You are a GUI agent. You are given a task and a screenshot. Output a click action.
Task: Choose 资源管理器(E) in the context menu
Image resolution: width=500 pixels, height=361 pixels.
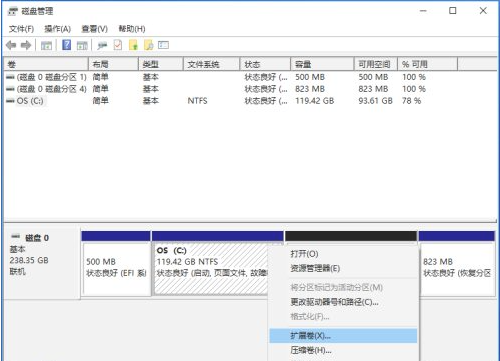pyautogui.click(x=343, y=268)
